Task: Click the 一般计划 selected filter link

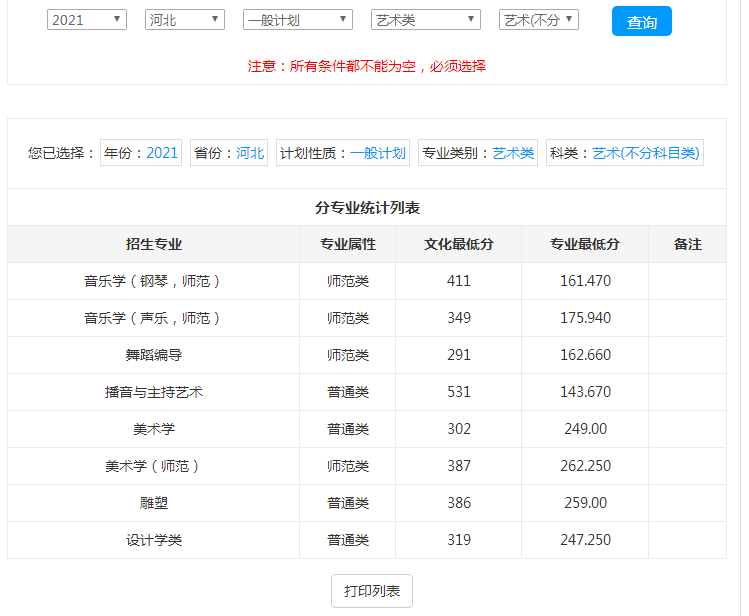Action: (378, 153)
